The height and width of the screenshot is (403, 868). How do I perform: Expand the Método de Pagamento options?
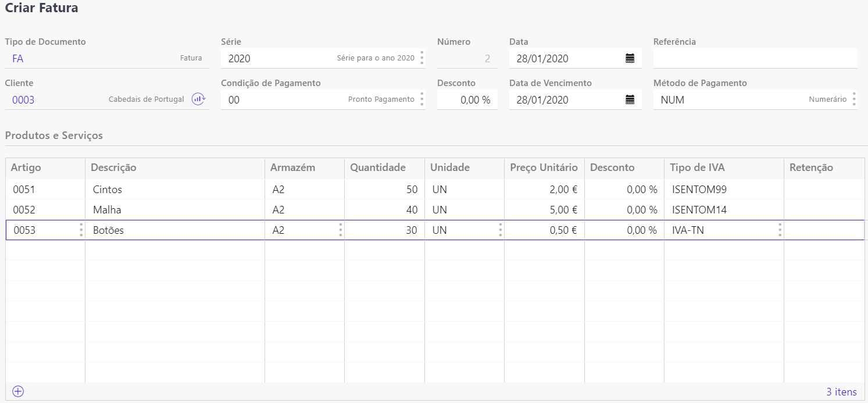coord(854,99)
